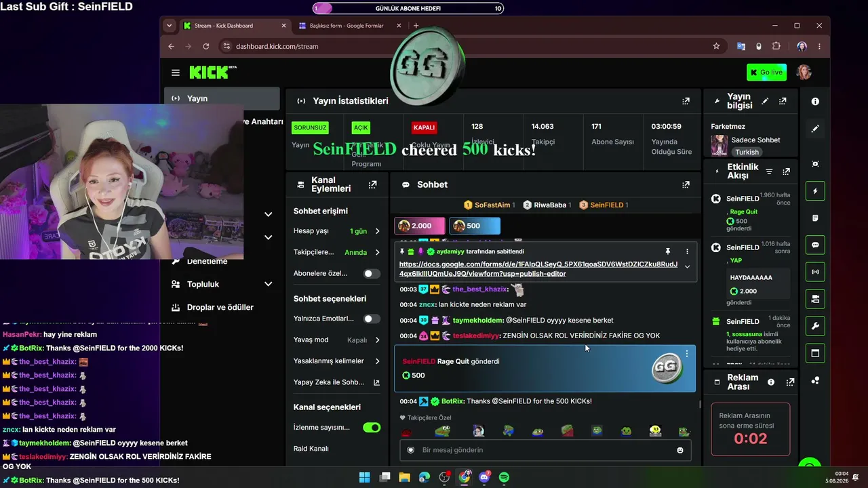Image resolution: width=868 pixels, height=488 pixels.
Task: Open Droplar ve ödüller sidebar item
Action: point(222,307)
